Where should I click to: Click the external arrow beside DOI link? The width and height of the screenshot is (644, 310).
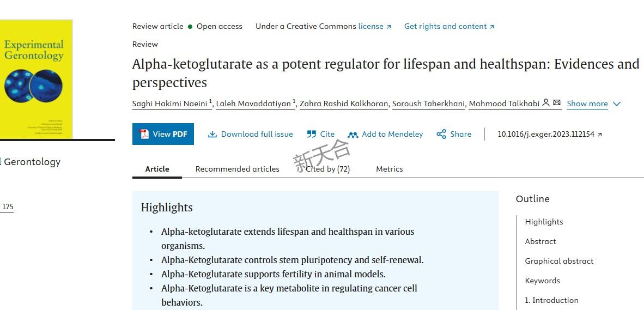point(599,135)
